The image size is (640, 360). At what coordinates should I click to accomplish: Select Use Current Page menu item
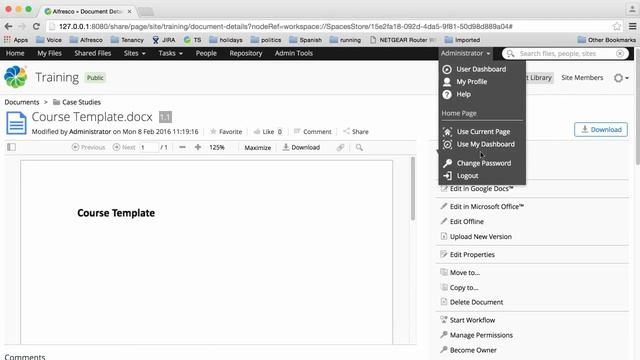coord(482,132)
